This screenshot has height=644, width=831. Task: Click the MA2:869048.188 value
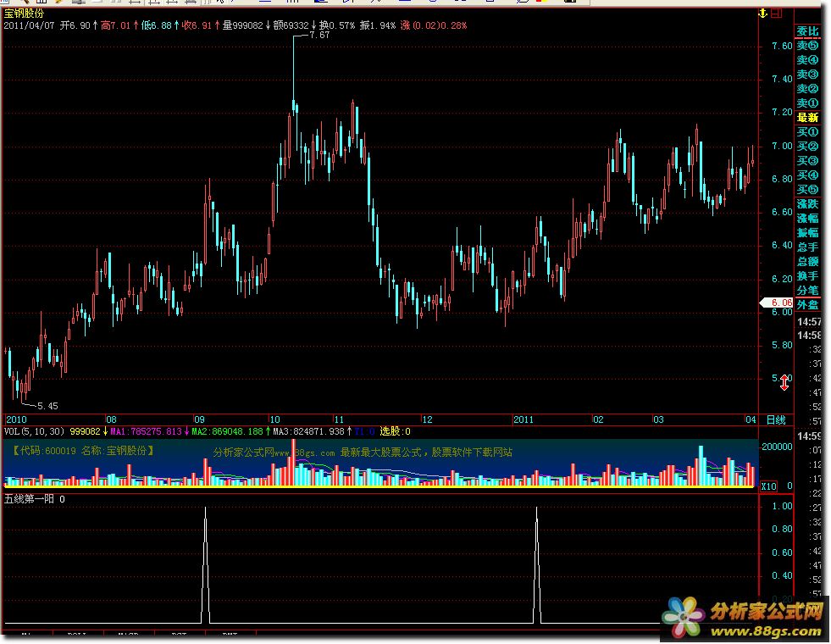[227, 432]
